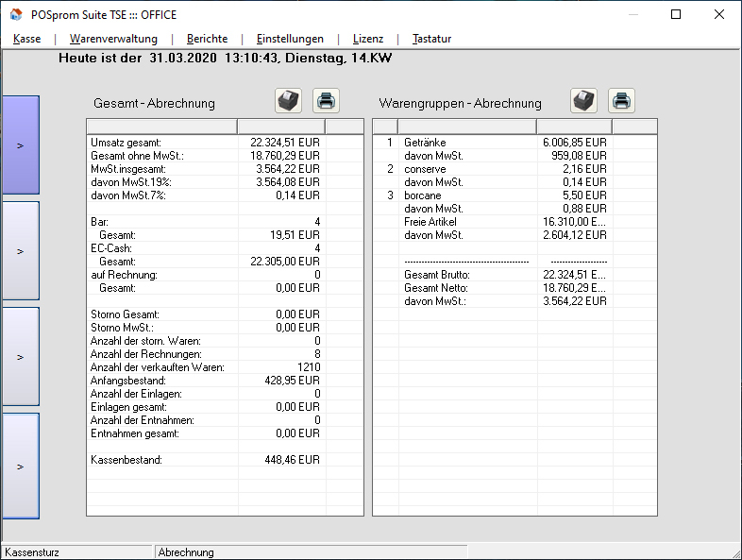Click 'Gesamt Netto:' row
This screenshot has width=742, height=560.
514,288
